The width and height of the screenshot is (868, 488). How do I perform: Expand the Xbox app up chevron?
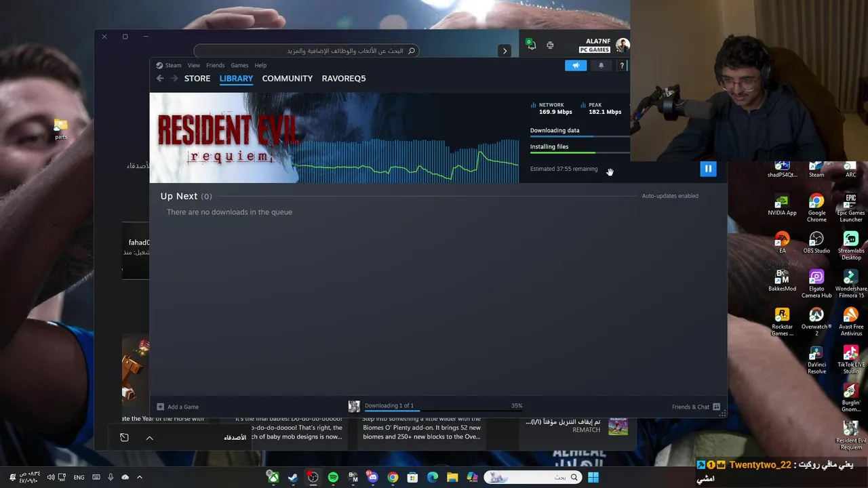pos(150,438)
